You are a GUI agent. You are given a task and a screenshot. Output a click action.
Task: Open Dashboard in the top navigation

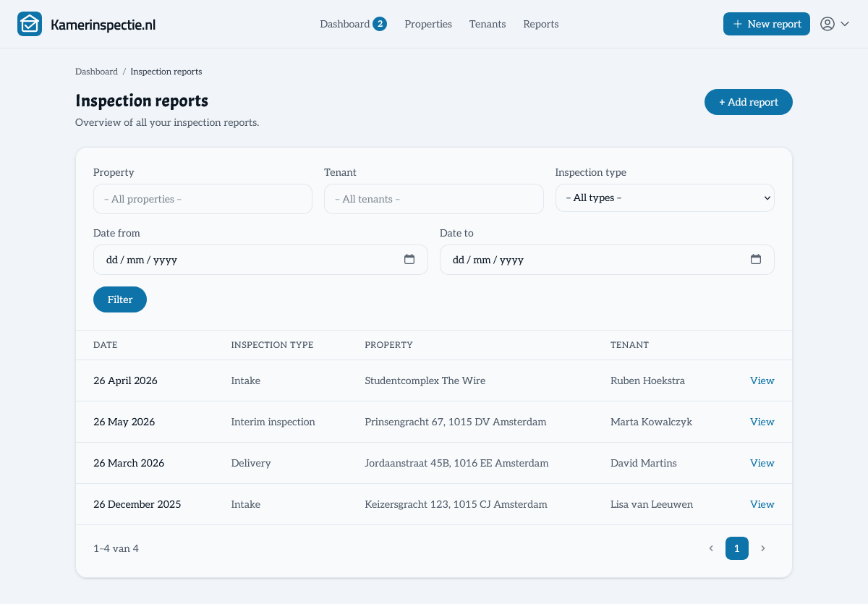tap(345, 24)
